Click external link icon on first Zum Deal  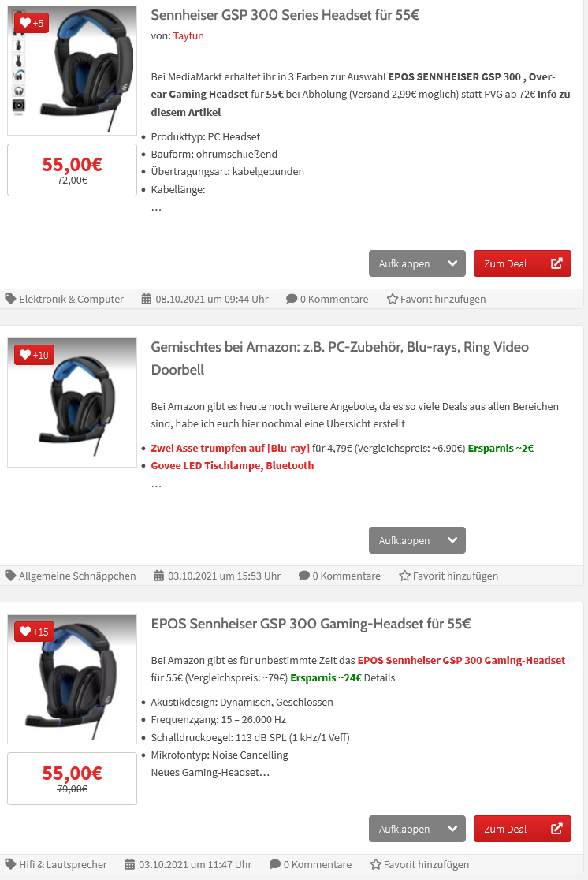[x=556, y=263]
